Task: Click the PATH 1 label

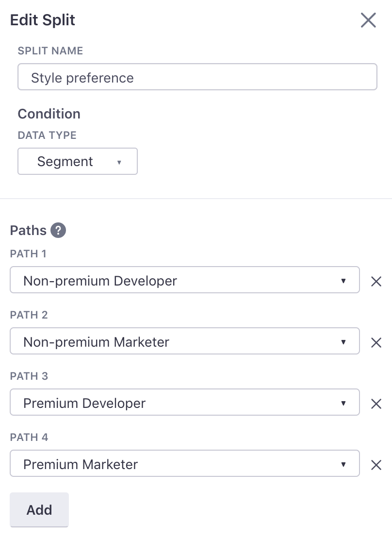Action: click(28, 253)
